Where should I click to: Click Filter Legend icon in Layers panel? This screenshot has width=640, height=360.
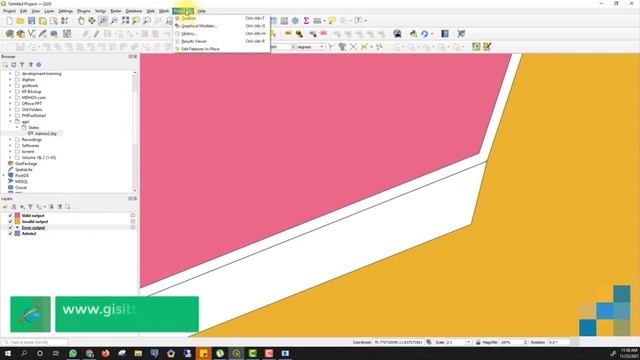[30, 207]
